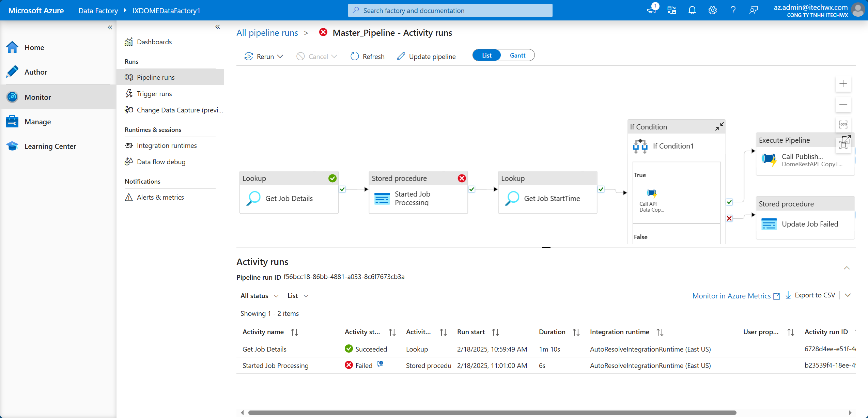Click the Search factory and documentation box
The image size is (868, 418).
tap(450, 10)
